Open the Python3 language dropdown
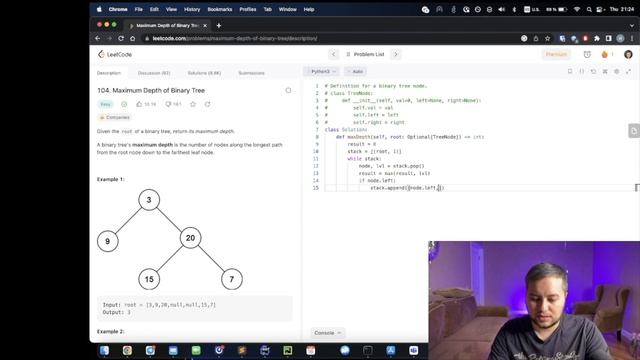 tap(322, 71)
